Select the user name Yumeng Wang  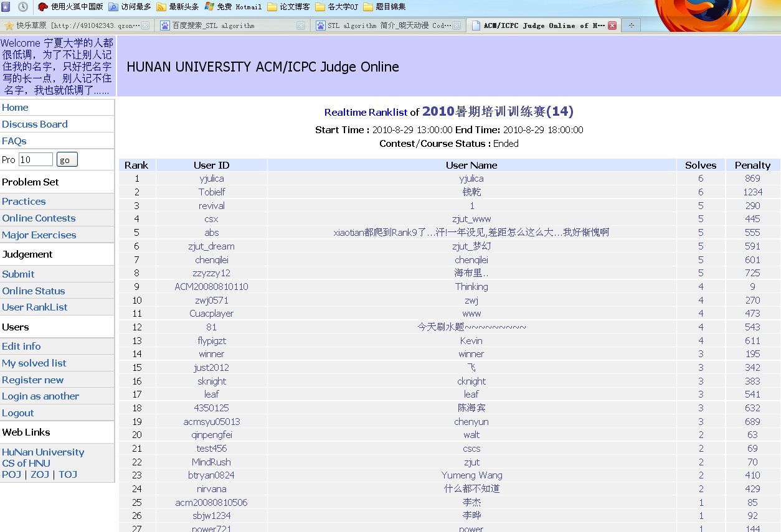471,475
